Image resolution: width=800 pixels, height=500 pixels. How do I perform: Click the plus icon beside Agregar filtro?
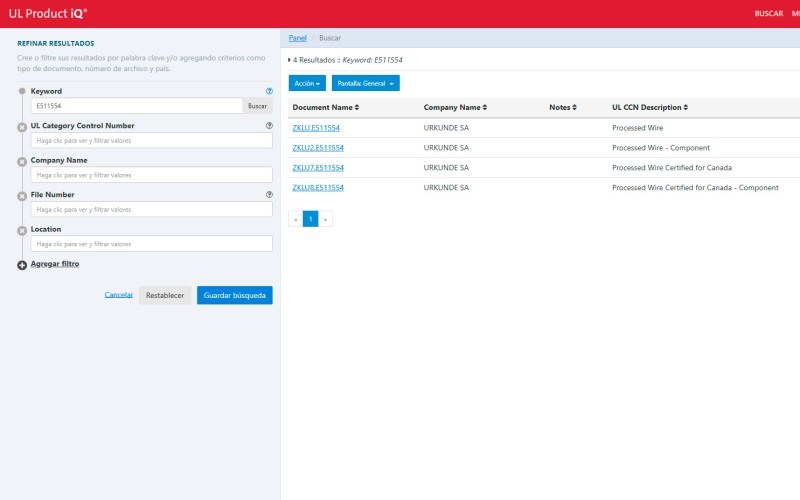[x=22, y=265]
